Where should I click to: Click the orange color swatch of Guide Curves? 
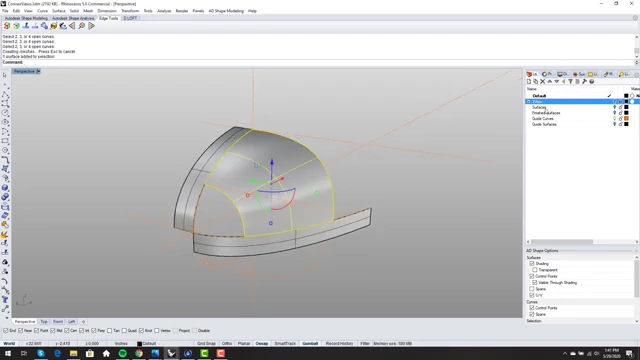pyautogui.click(x=626, y=118)
